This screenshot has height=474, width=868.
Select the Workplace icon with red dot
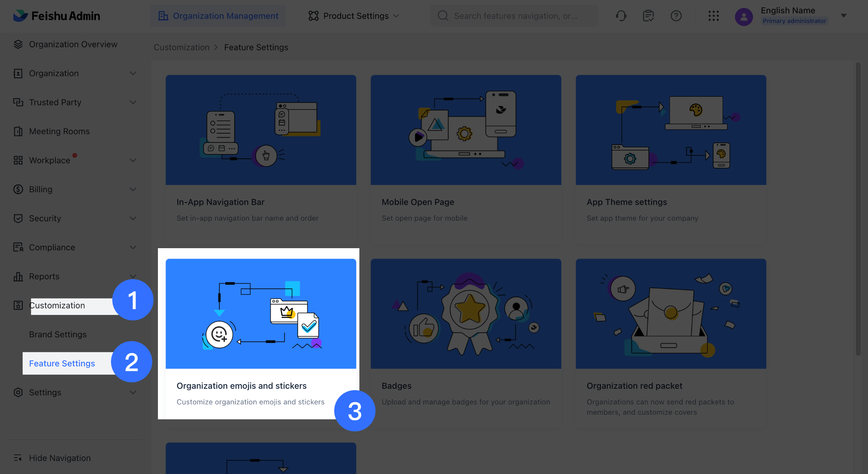point(18,160)
